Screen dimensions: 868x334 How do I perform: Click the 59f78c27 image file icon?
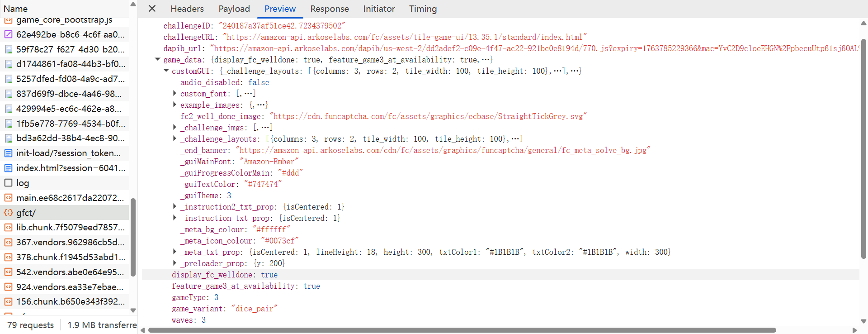click(8, 49)
